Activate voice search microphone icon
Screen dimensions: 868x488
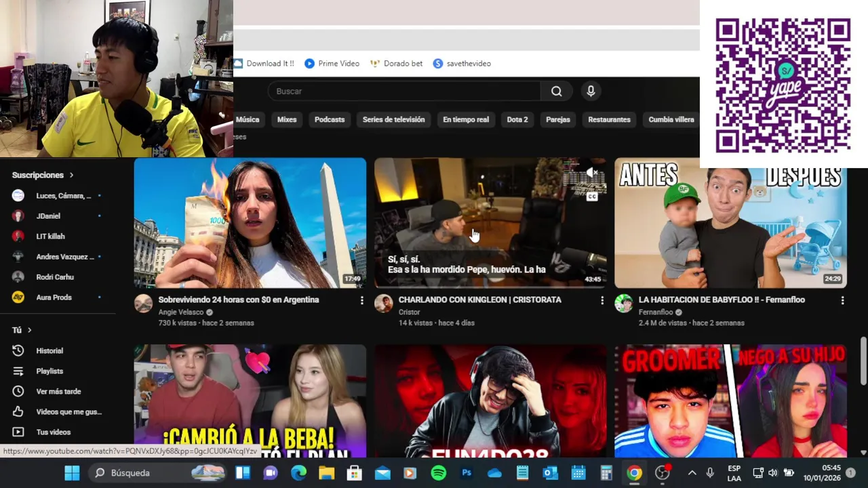pyautogui.click(x=591, y=91)
